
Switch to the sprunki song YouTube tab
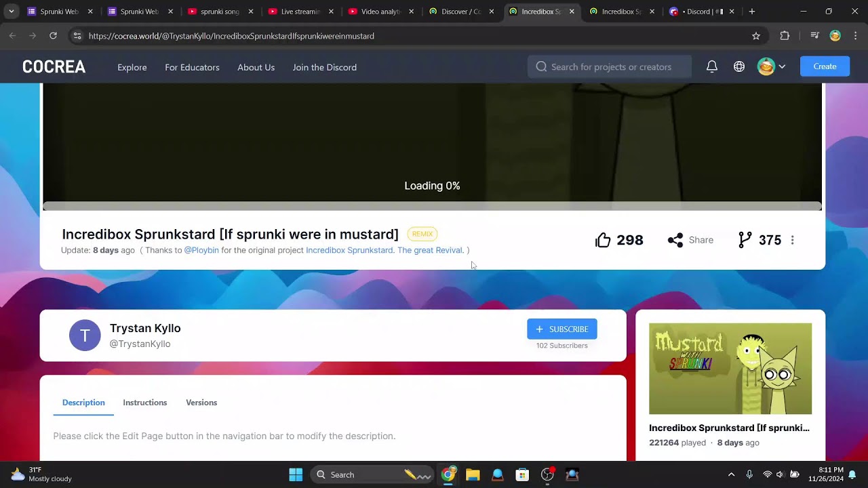point(220,12)
